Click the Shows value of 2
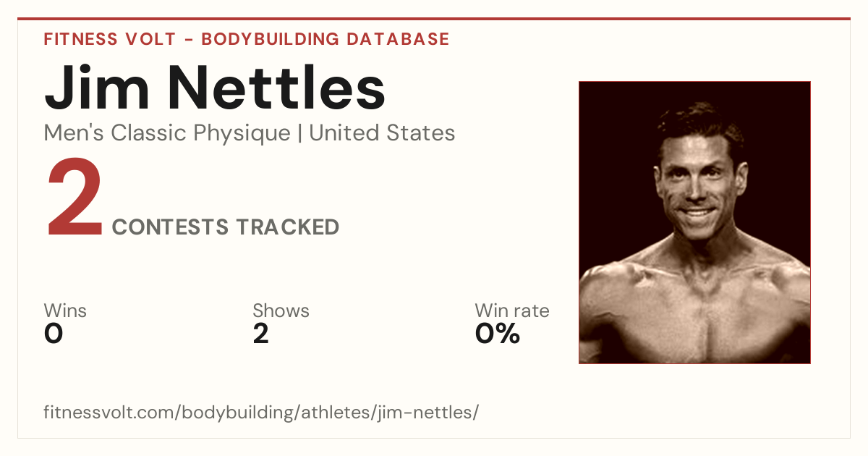This screenshot has height=456, width=868. click(261, 334)
